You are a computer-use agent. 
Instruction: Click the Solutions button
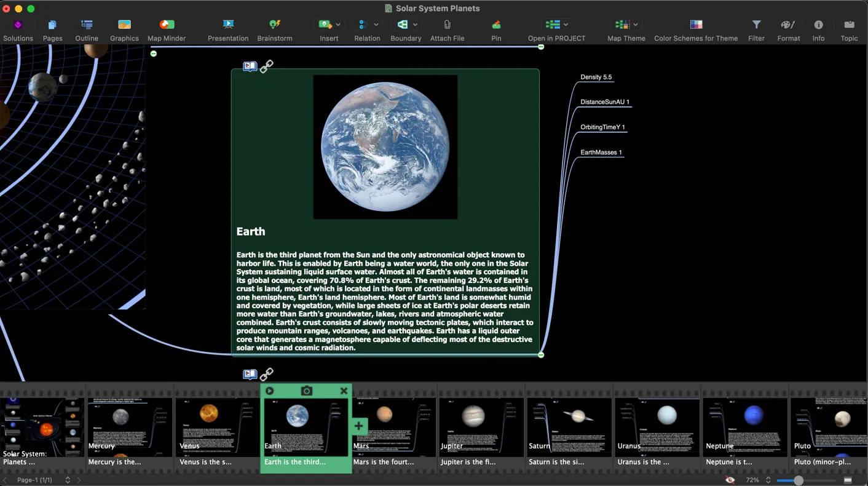pyautogui.click(x=18, y=28)
